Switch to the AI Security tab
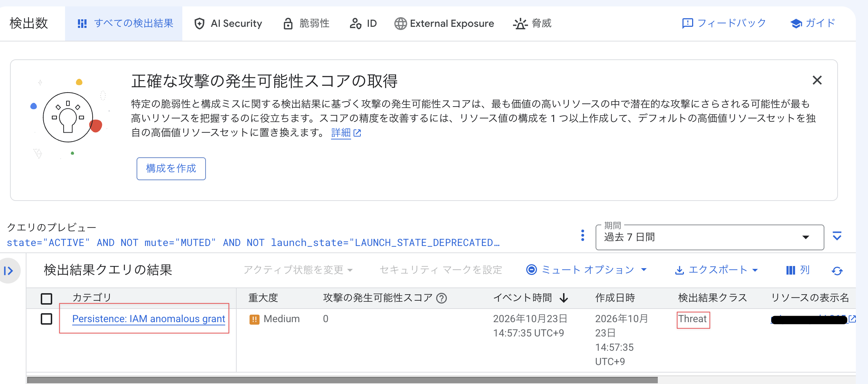Image resolution: width=868 pixels, height=384 pixels. pos(228,24)
